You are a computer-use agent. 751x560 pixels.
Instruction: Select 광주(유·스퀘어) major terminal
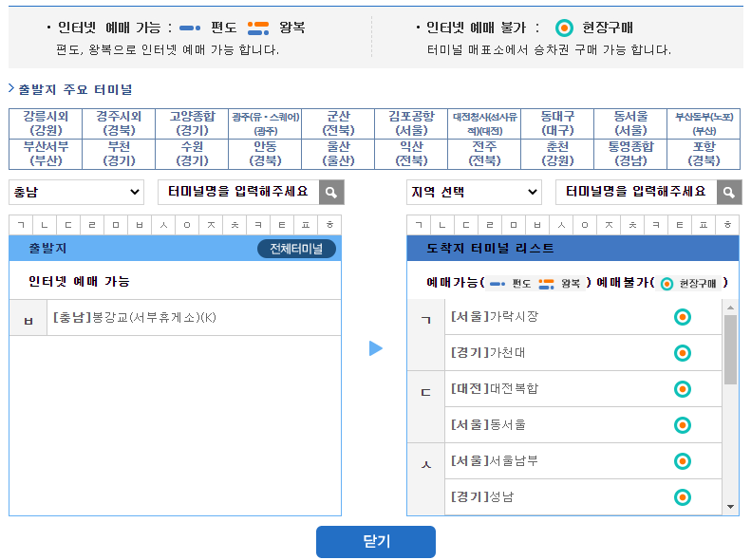pos(265,123)
